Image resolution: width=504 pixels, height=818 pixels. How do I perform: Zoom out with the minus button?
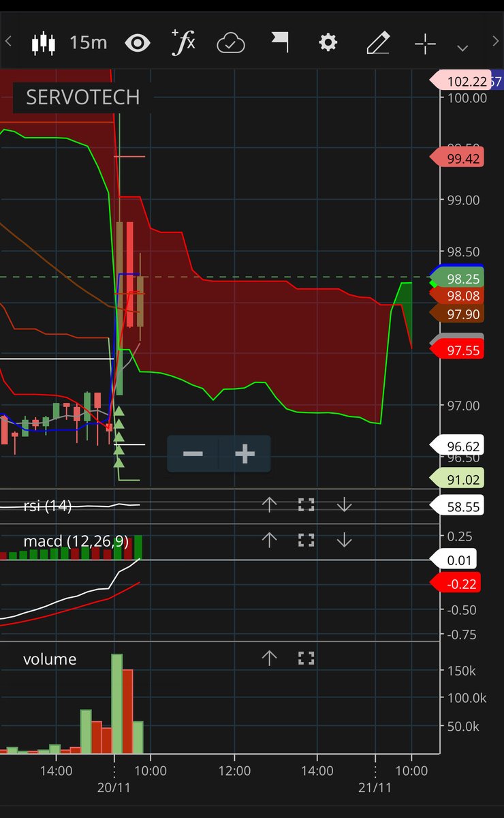[193, 454]
